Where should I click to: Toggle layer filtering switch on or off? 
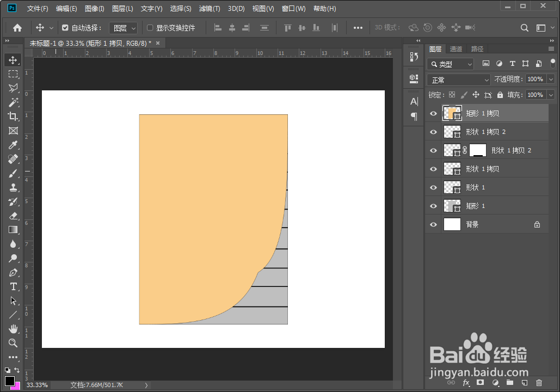click(x=553, y=64)
